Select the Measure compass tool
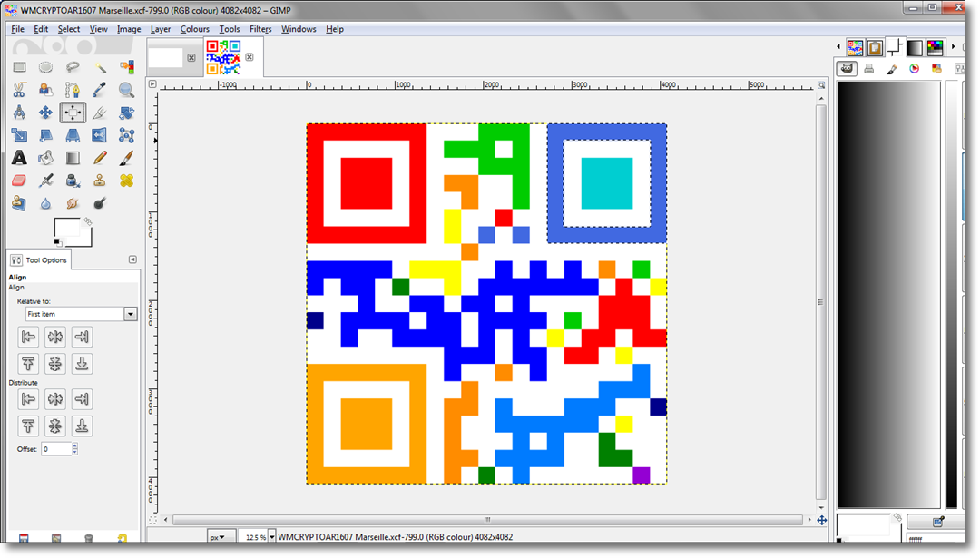 tap(19, 113)
